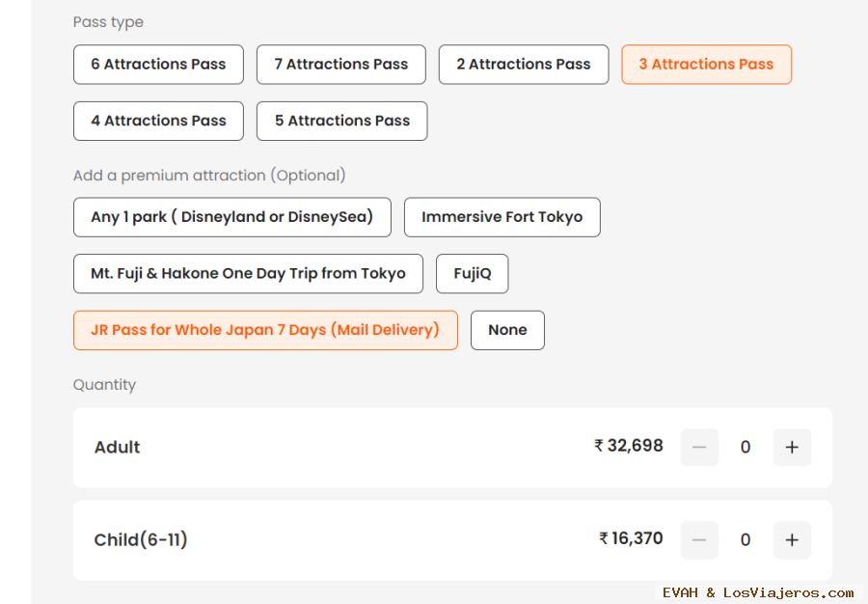
Task: Select Mt. Fuji & Hakone One Day Trip
Action: [x=248, y=273]
